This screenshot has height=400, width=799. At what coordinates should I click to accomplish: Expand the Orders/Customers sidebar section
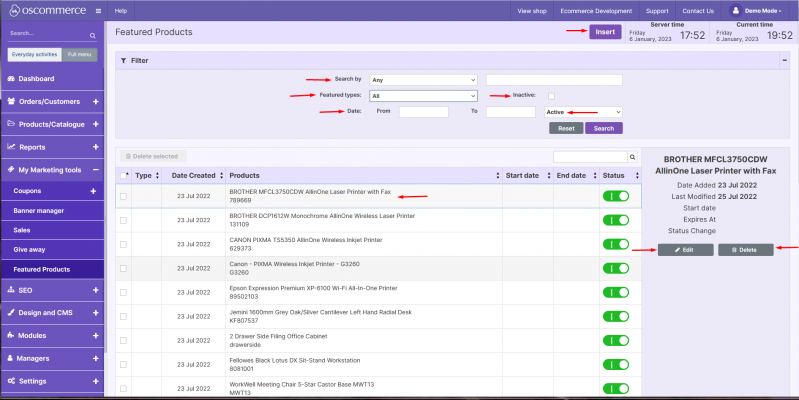coord(95,101)
